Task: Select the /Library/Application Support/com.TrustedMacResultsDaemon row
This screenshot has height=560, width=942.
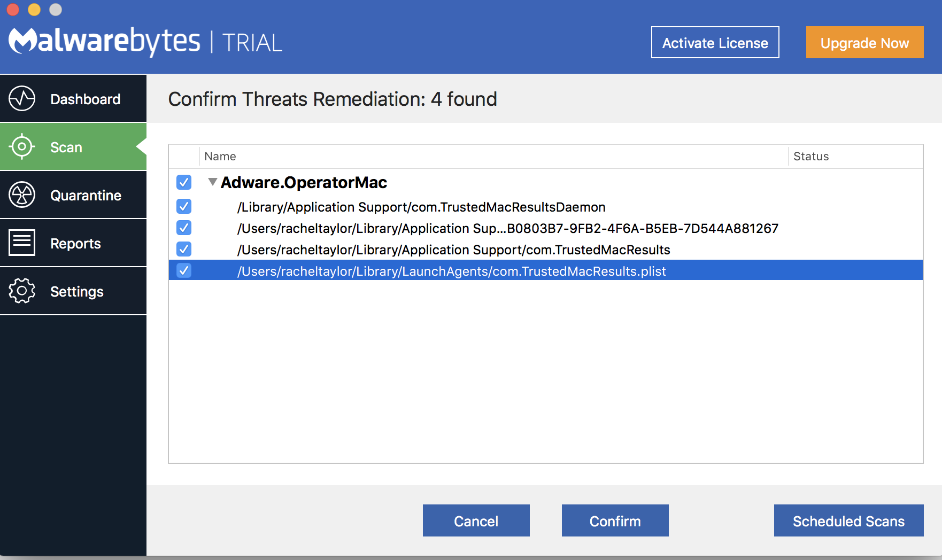Action: point(546,207)
